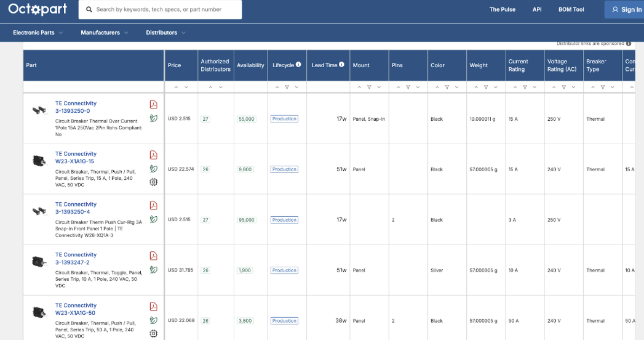Sort Authorized Distributors descending
This screenshot has width=644, height=340.
point(221,87)
